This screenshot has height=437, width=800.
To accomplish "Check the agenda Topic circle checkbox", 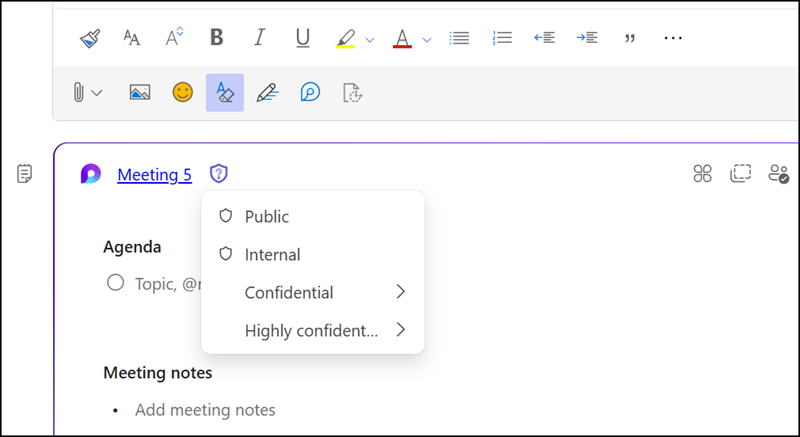I will (x=116, y=282).
